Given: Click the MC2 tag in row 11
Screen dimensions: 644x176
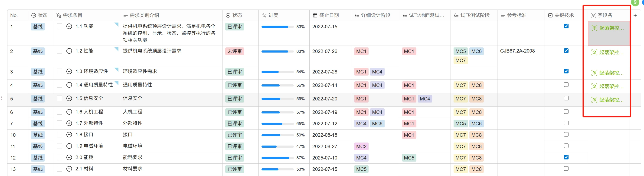Looking at the screenshot, I should [361, 146].
